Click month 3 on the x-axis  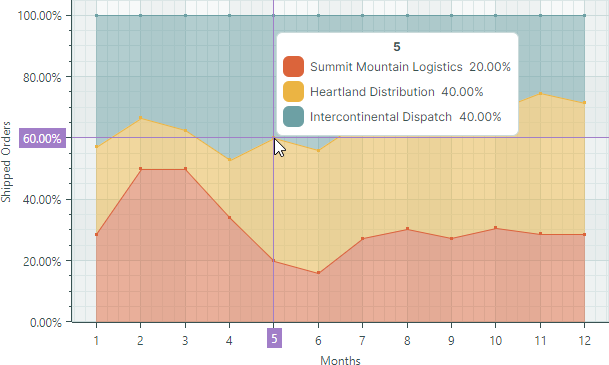(185, 341)
